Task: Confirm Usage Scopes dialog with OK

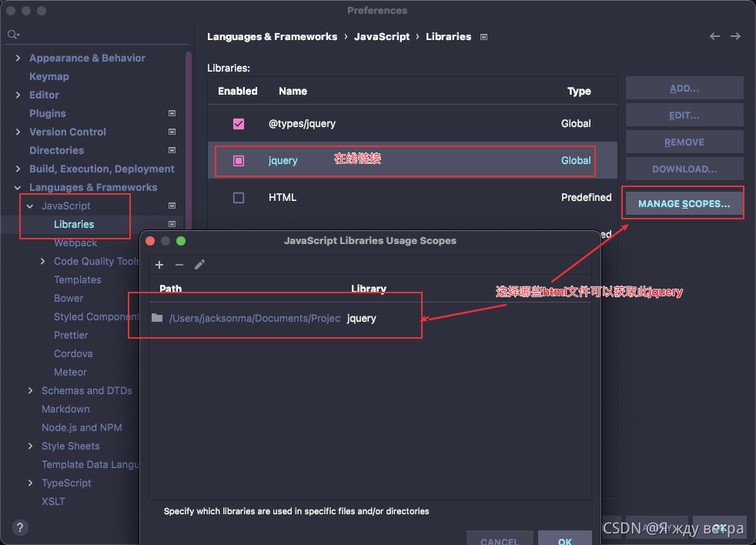Action: tap(564, 538)
